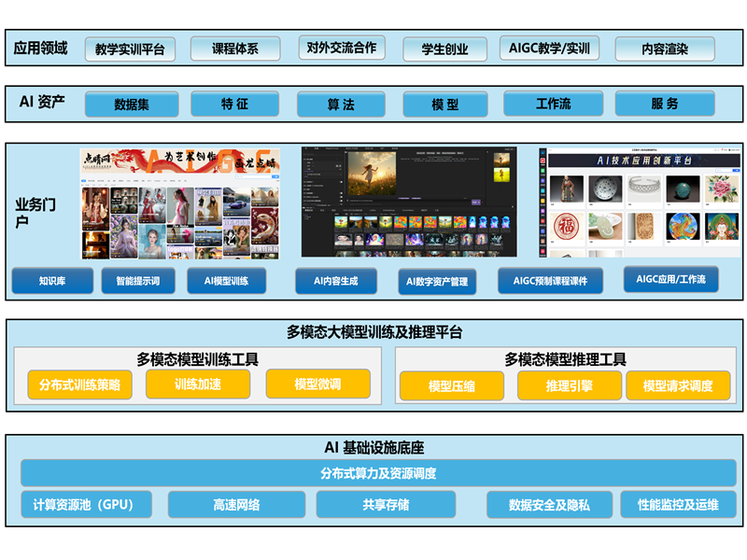The width and height of the screenshot is (747, 560).
Task: Switch to the 课程体系 tab
Action: (x=236, y=48)
